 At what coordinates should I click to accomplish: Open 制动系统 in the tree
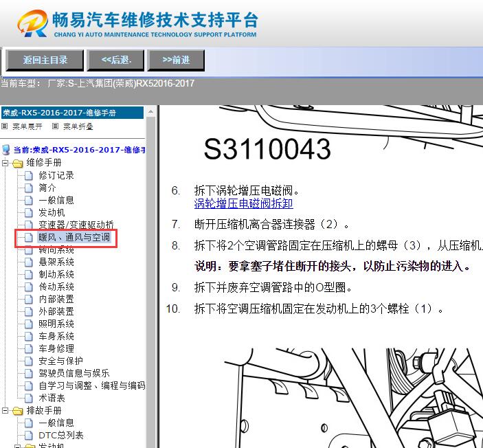click(x=56, y=275)
